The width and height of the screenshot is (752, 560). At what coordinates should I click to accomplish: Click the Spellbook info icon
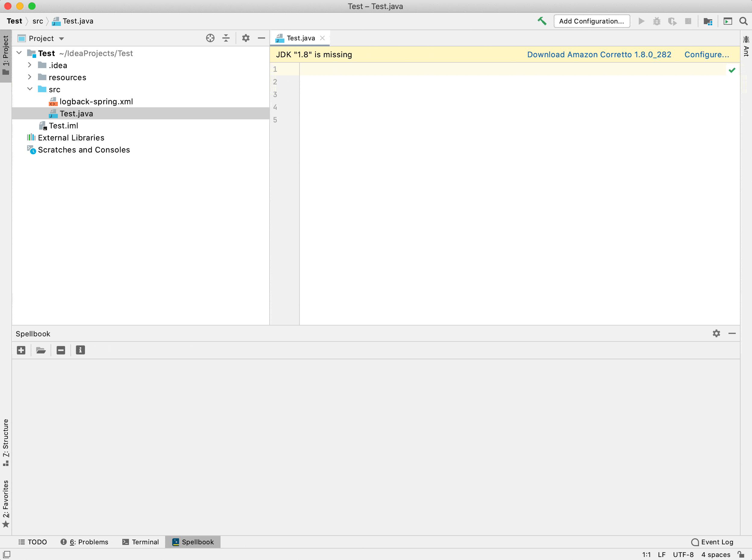pos(80,350)
